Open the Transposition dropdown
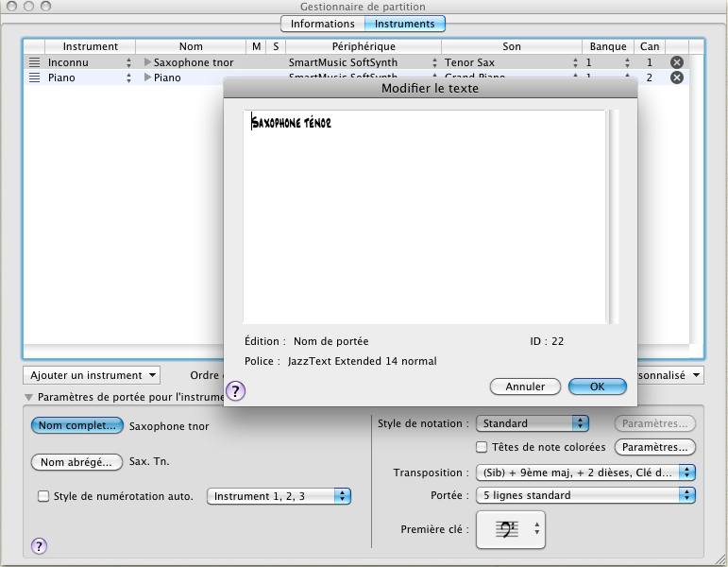 pos(585,472)
